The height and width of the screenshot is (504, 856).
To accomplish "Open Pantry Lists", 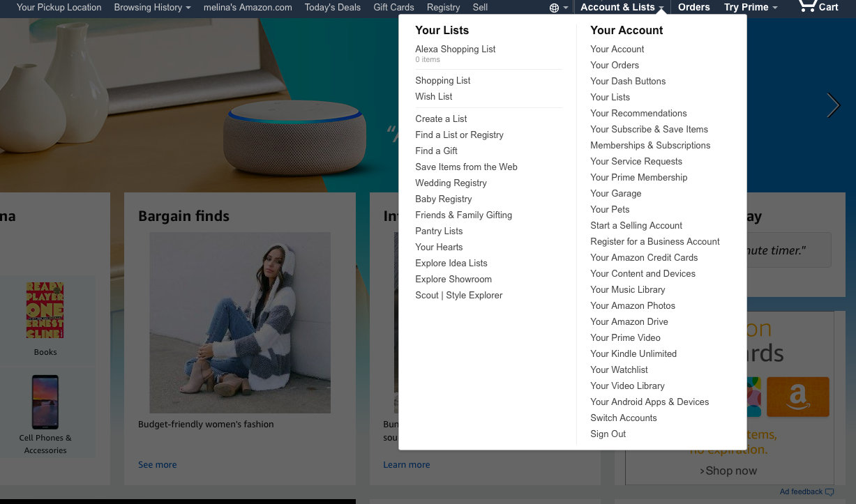I will (439, 231).
